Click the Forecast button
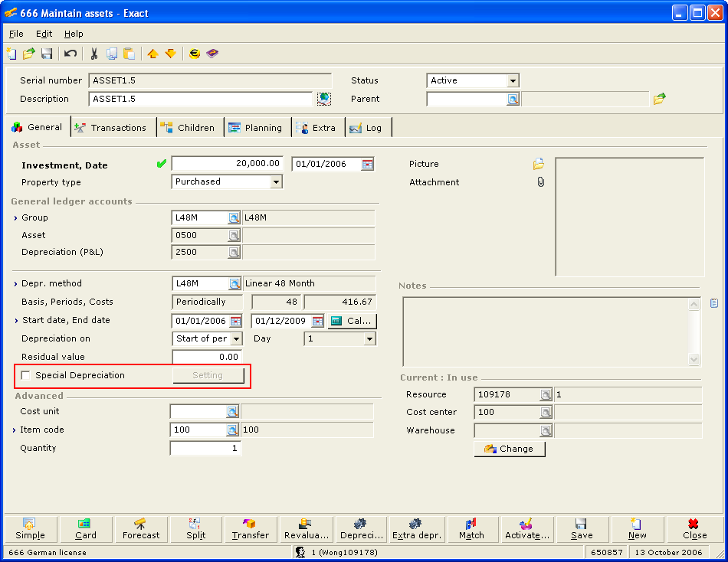This screenshot has width=728, height=562. 141,529
